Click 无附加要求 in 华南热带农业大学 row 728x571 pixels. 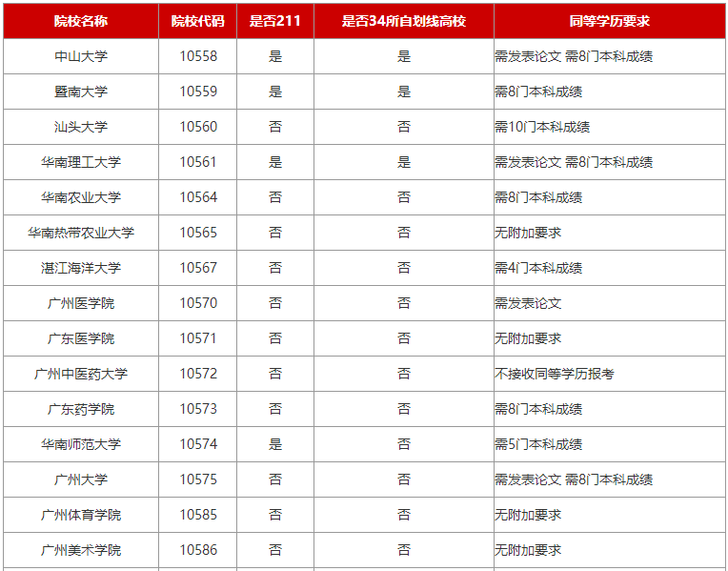coord(528,233)
